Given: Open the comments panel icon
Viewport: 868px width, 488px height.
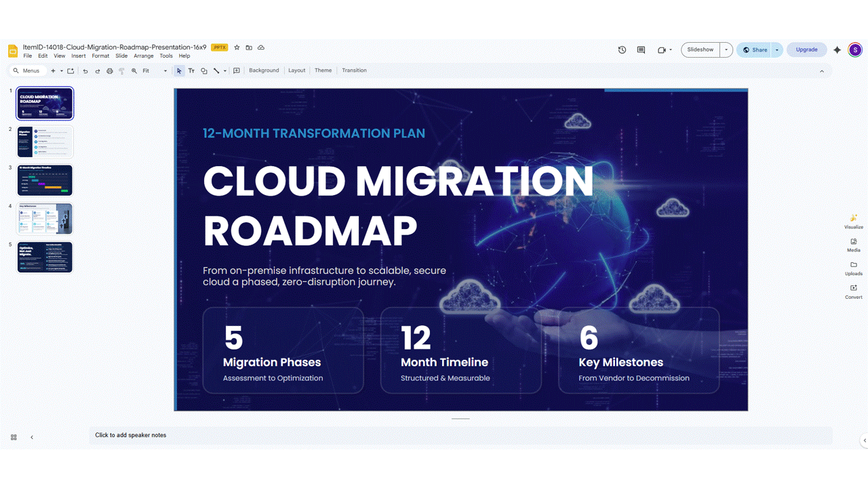Looking at the screenshot, I should pyautogui.click(x=641, y=49).
